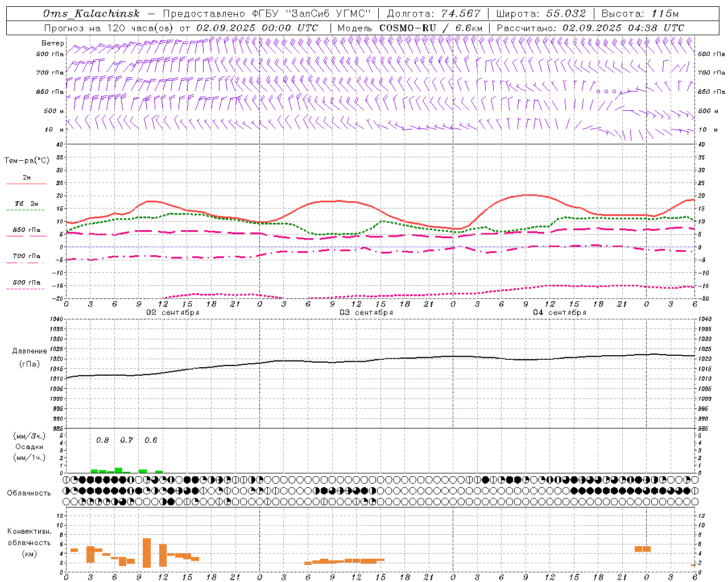Click the 0.6 precipitation amount value
Image resolution: width=728 pixels, height=582 pixels.
[x=151, y=440]
